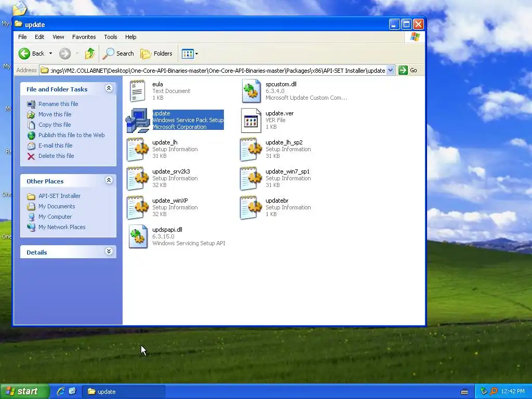The image size is (532, 399).
Task: Open My Documents from Other Places
Action: [56, 206]
